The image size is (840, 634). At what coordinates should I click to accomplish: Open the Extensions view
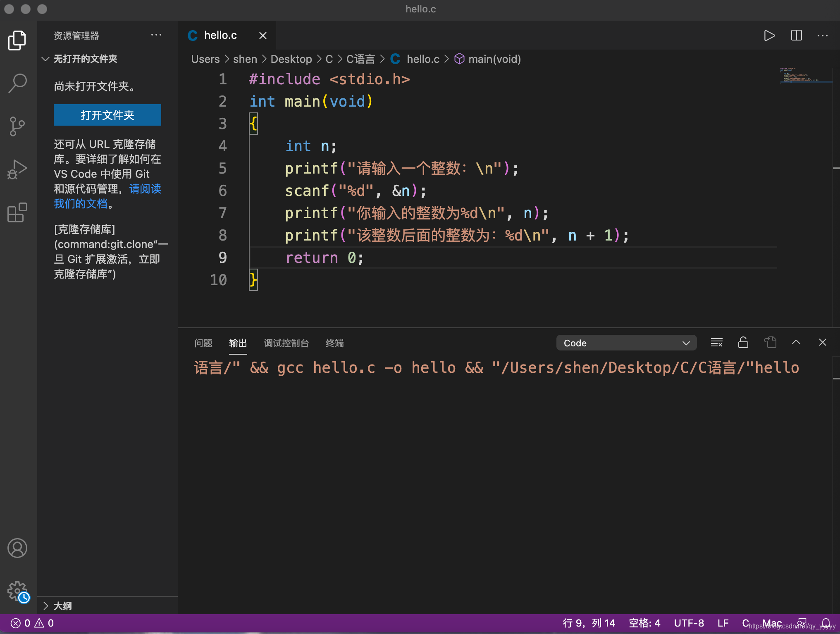[17, 212]
